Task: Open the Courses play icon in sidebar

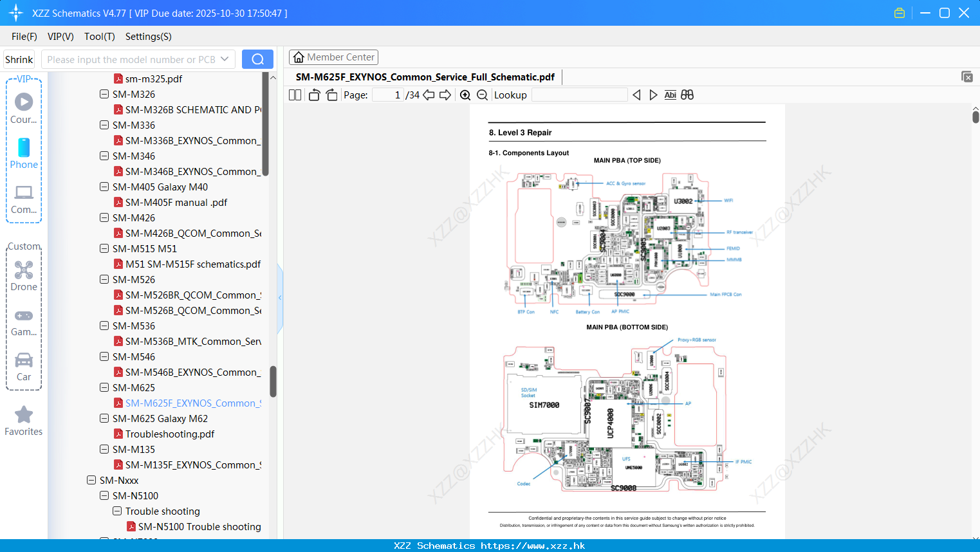Action: (24, 102)
